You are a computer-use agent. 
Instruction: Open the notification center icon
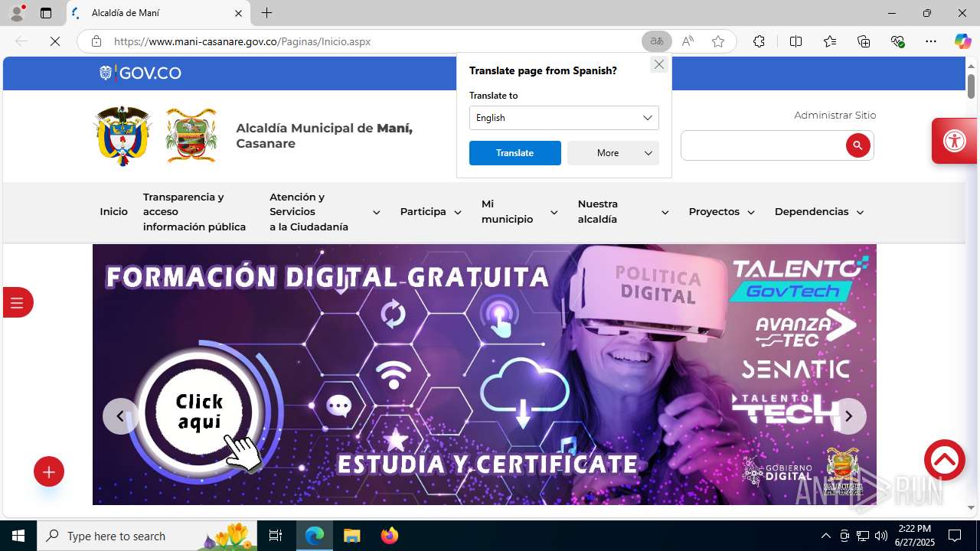point(955,536)
